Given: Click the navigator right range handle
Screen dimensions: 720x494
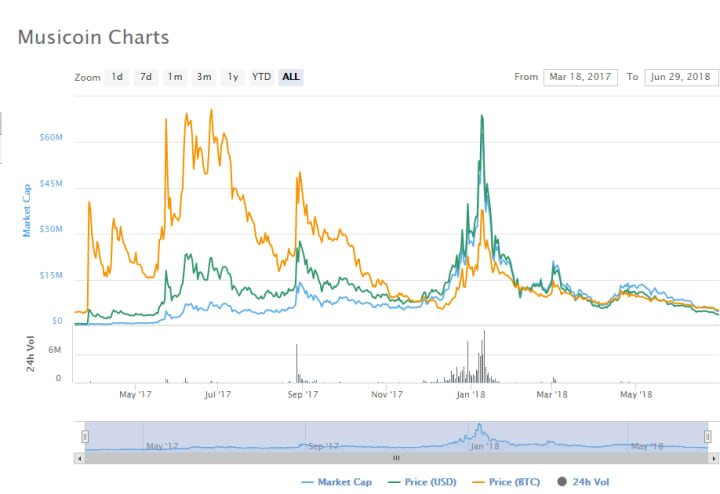Looking at the screenshot, I should (708, 437).
